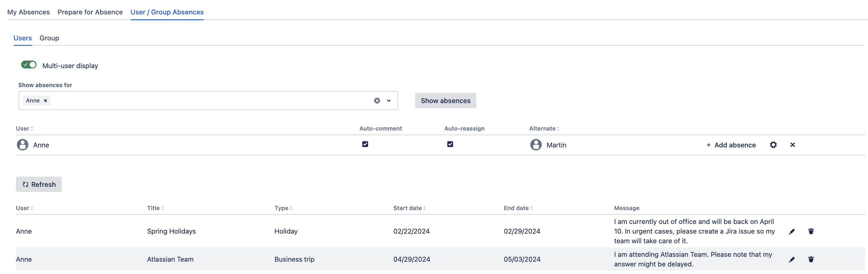This screenshot has height=274, width=868.
Task: Open settings gear for Anne's absence row
Action: [x=773, y=145]
